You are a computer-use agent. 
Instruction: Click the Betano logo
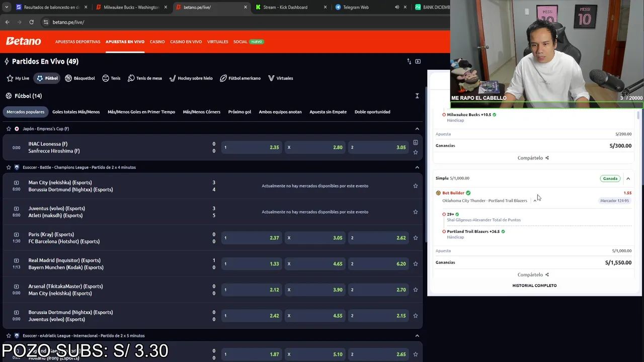click(24, 41)
